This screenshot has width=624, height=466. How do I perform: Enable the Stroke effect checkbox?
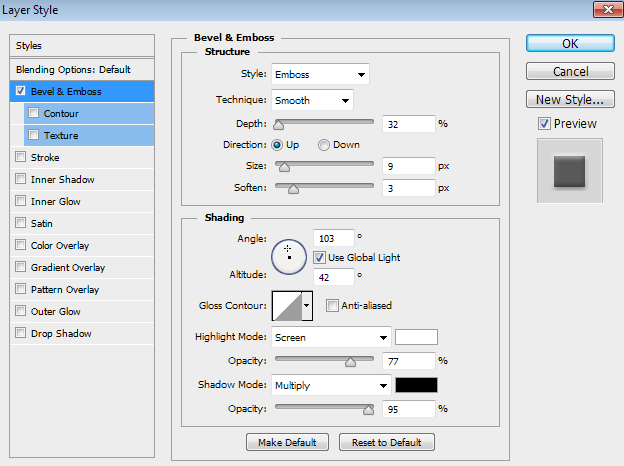tap(21, 157)
